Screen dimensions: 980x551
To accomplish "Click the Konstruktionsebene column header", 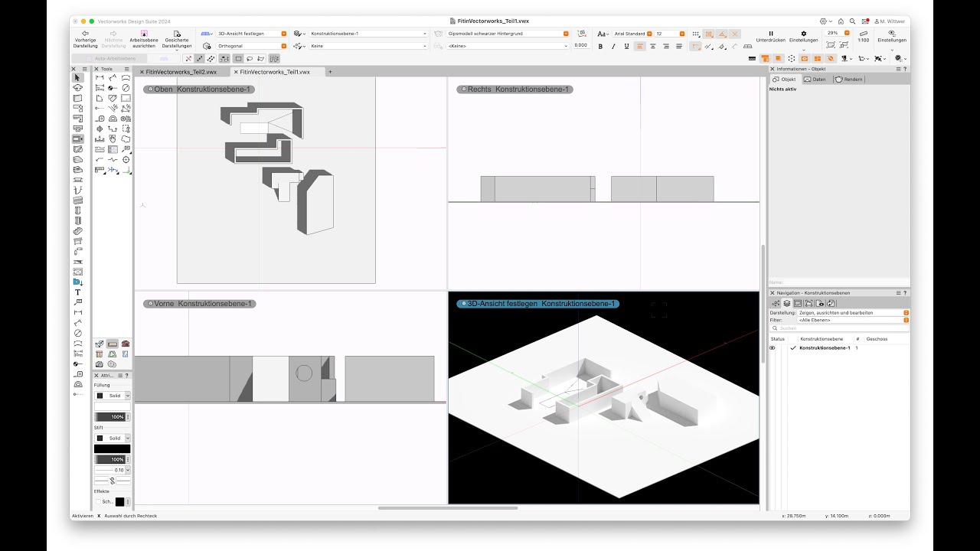I will 822,339.
